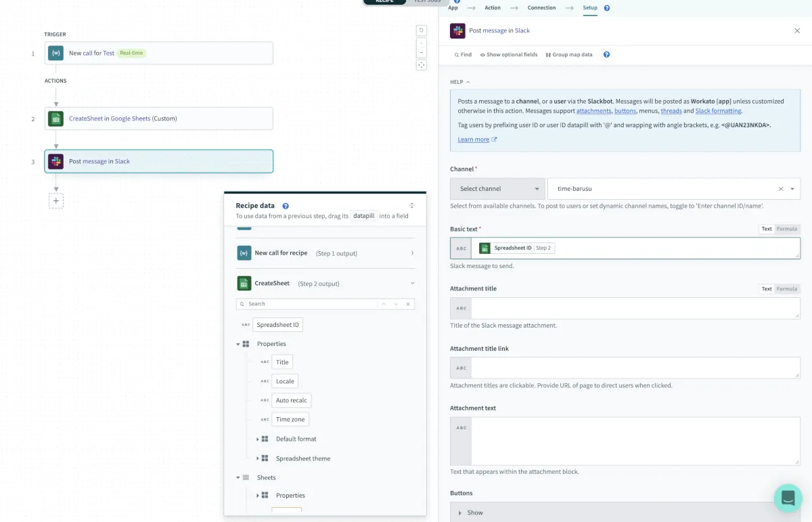Click the undo icon on the canvas controls

tap(422, 30)
